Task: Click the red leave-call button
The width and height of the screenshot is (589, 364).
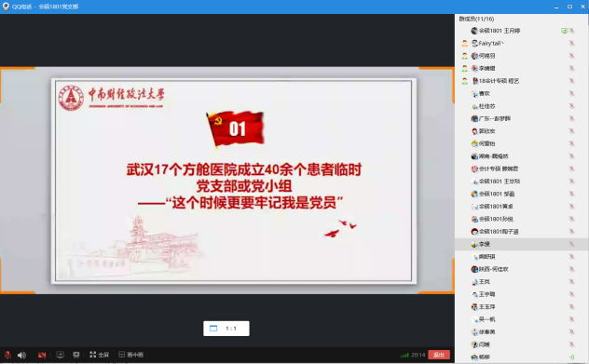Action: (439, 355)
